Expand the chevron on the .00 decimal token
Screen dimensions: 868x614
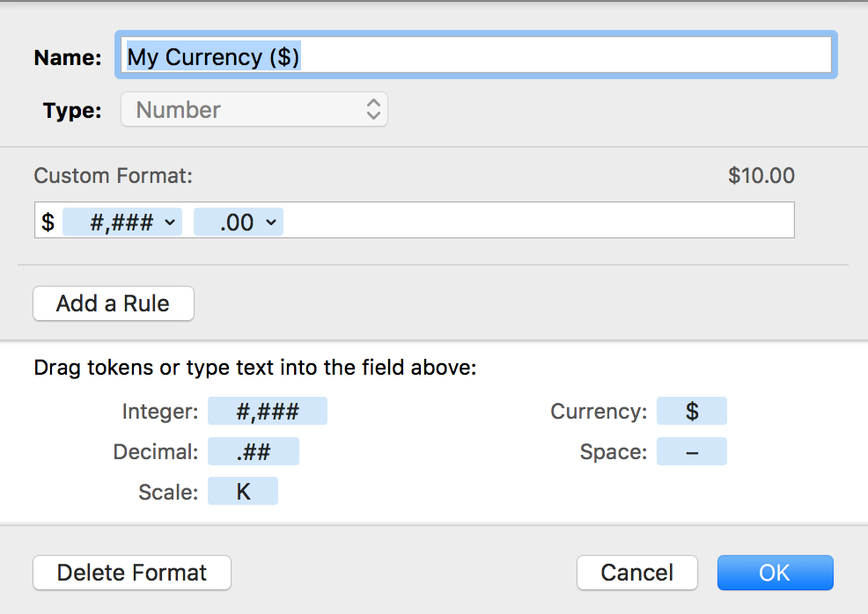pyautogui.click(x=270, y=223)
